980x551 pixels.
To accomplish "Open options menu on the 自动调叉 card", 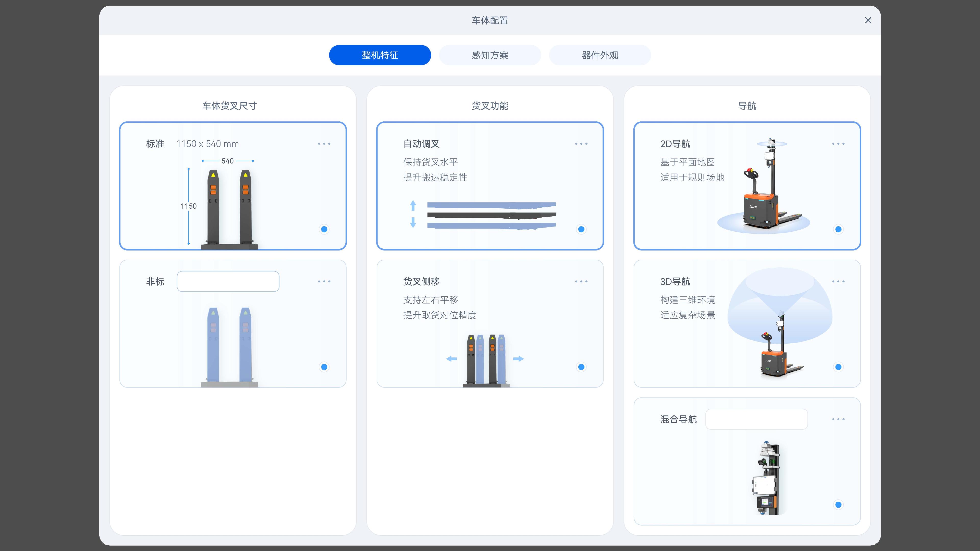I will (581, 143).
